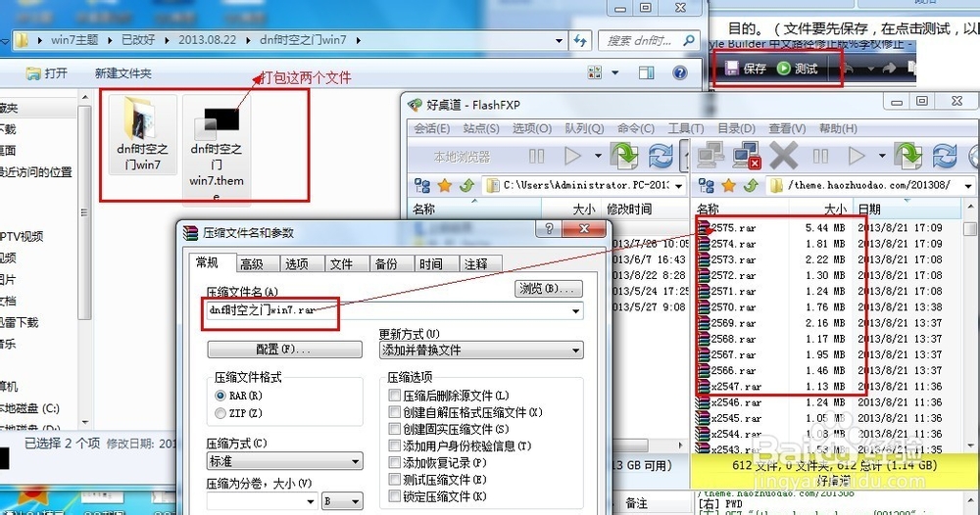Enable 添加恢复记录 checkbox
Image resolution: width=980 pixels, height=515 pixels.
pyautogui.click(x=394, y=462)
